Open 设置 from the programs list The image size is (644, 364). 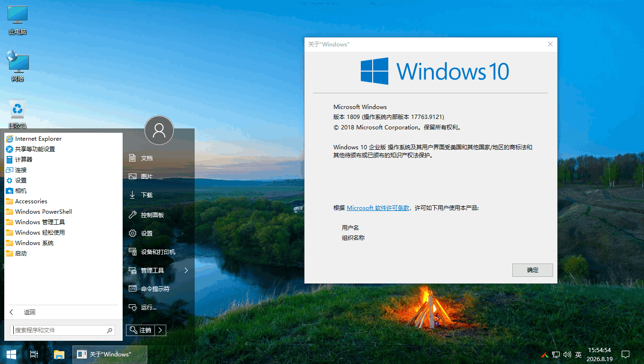pos(63,181)
